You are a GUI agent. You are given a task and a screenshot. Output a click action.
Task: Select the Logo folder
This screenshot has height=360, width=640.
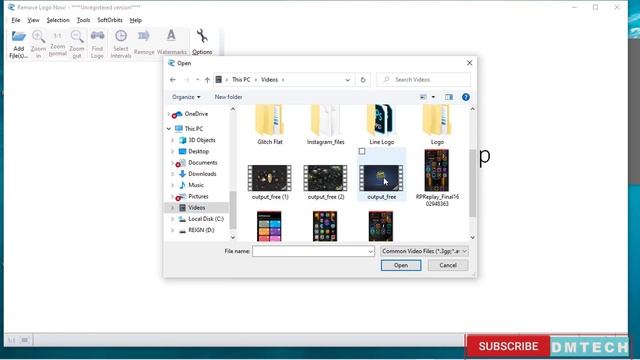(437, 125)
